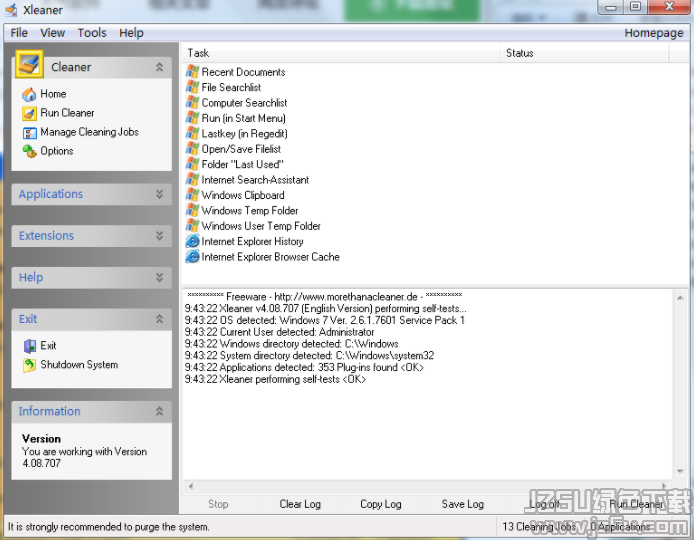Image resolution: width=694 pixels, height=540 pixels.
Task: Expand the Extensions panel chevron
Action: (159, 235)
